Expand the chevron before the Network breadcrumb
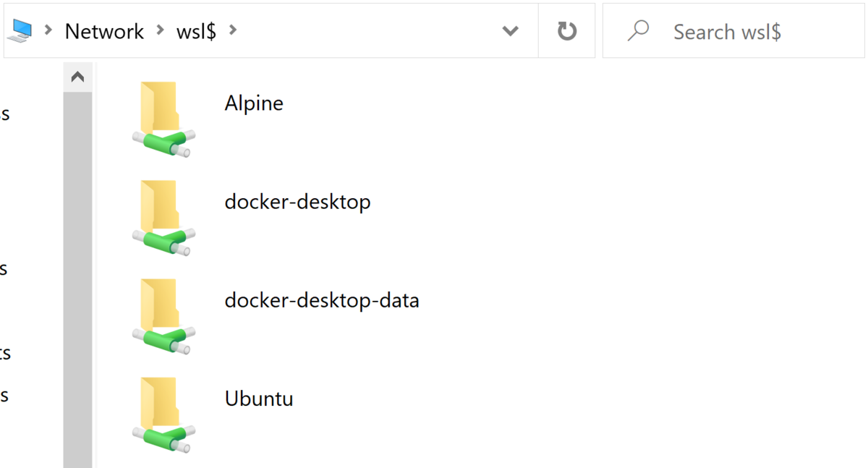The width and height of the screenshot is (868, 468). [48, 31]
